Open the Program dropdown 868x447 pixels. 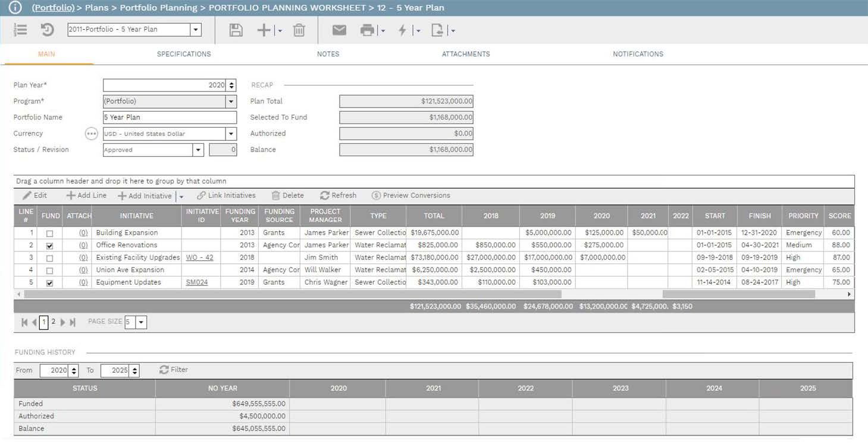(x=231, y=102)
